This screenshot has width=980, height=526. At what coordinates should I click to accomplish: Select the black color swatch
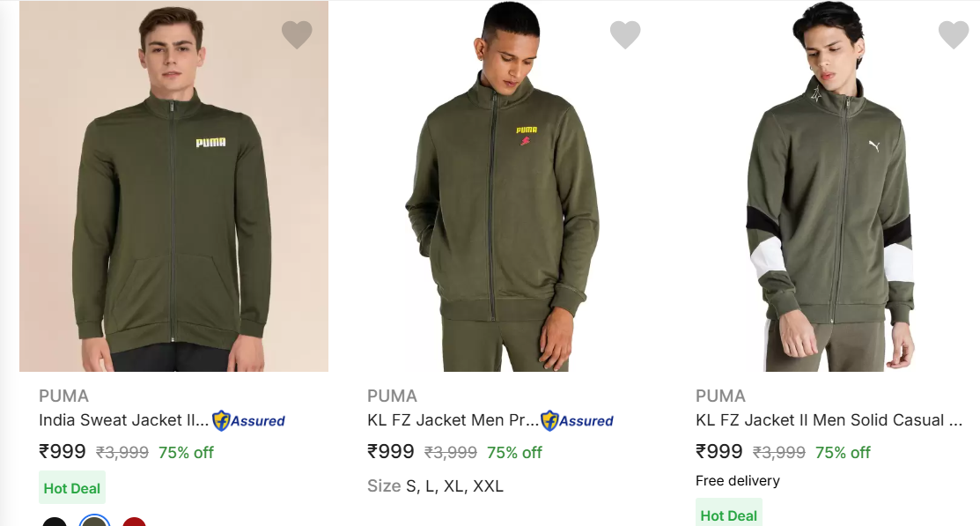[55, 522]
